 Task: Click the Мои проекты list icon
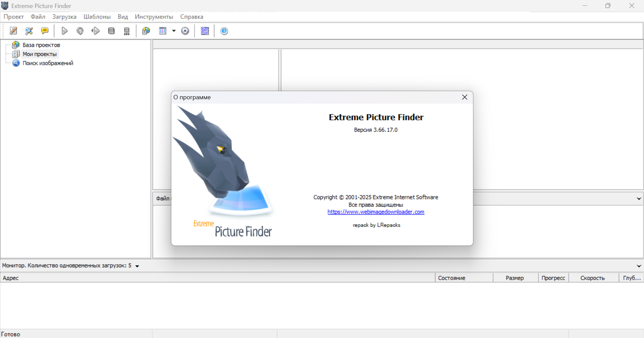(16, 54)
